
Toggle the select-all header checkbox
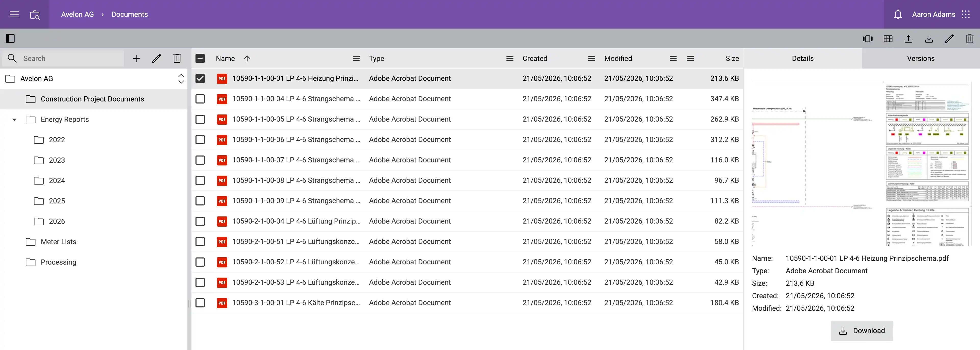[200, 58]
